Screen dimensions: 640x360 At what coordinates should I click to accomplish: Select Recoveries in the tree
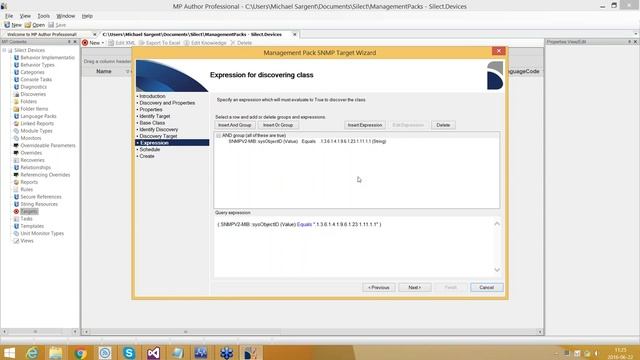[32, 160]
